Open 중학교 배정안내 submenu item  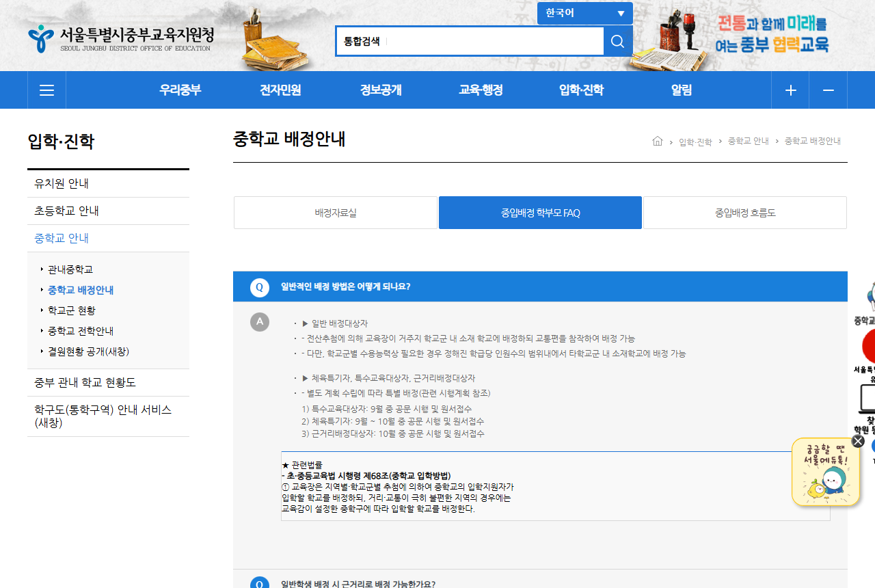(81, 290)
